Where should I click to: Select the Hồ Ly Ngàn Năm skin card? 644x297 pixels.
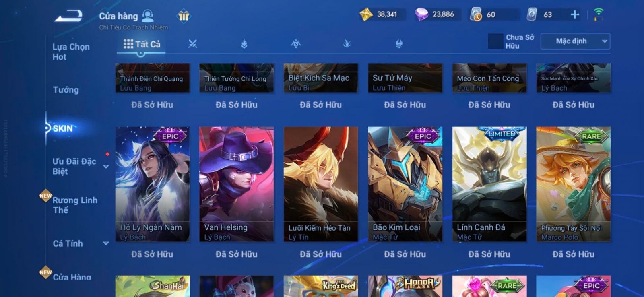point(152,184)
